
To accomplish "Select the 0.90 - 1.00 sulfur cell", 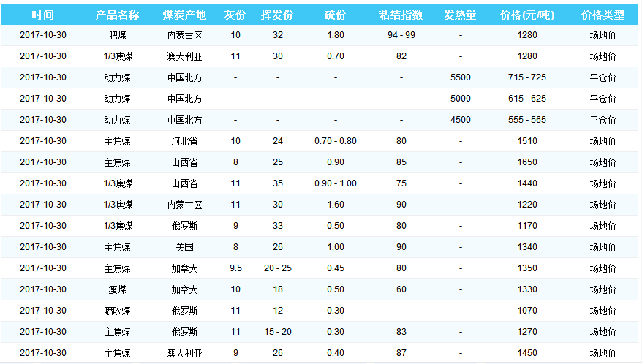I will point(335,183).
